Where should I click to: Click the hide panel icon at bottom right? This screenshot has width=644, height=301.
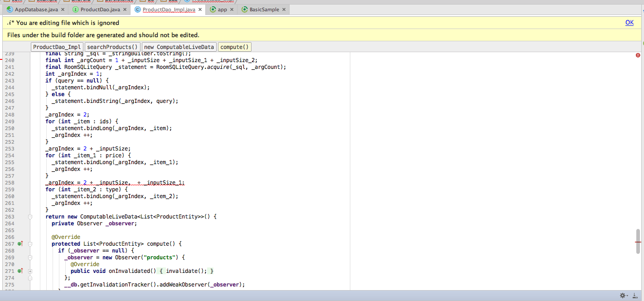pyautogui.click(x=634, y=296)
